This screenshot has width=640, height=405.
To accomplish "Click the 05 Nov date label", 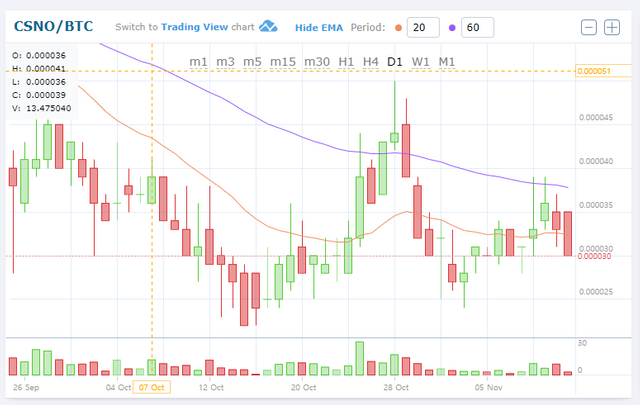I will pyautogui.click(x=489, y=387).
